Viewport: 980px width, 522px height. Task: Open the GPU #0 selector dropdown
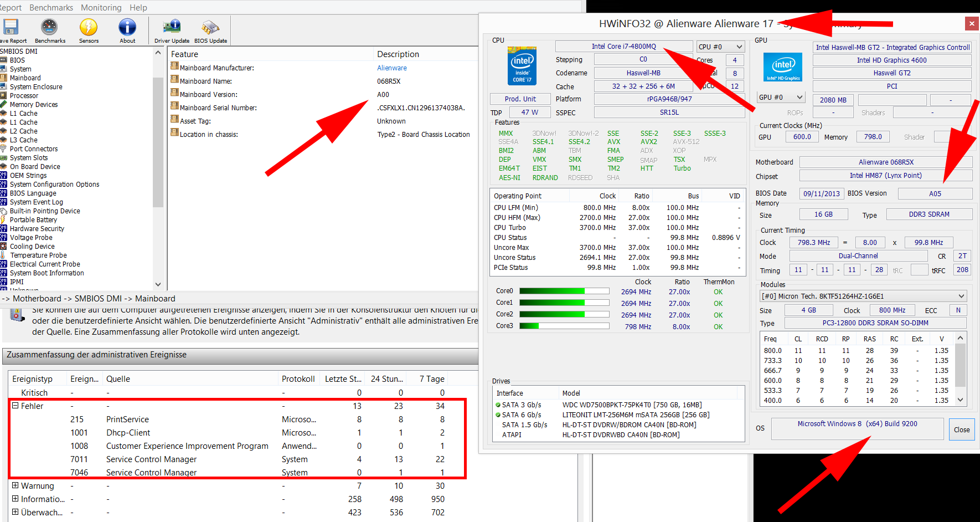[x=781, y=98]
